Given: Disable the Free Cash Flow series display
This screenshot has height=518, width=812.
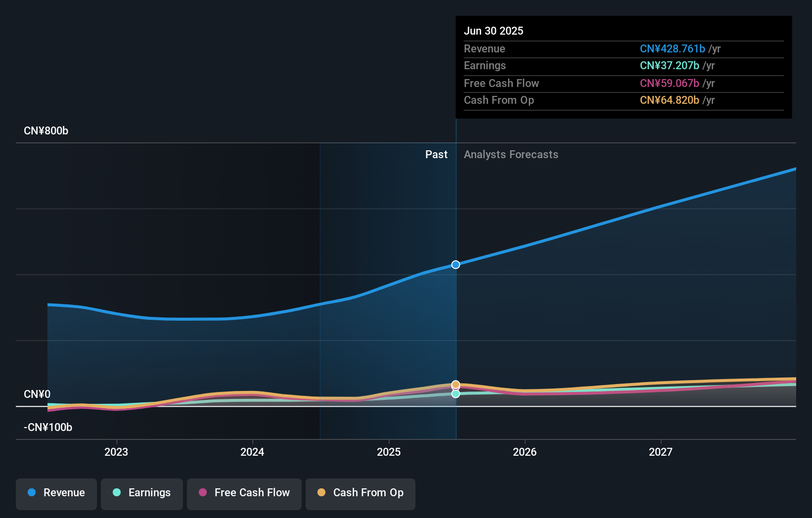Looking at the screenshot, I should (204, 492).
